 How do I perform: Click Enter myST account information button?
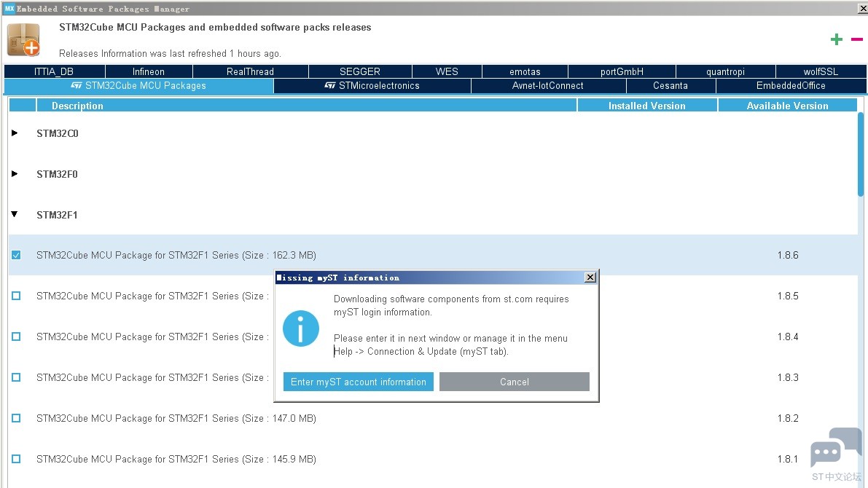[358, 382]
